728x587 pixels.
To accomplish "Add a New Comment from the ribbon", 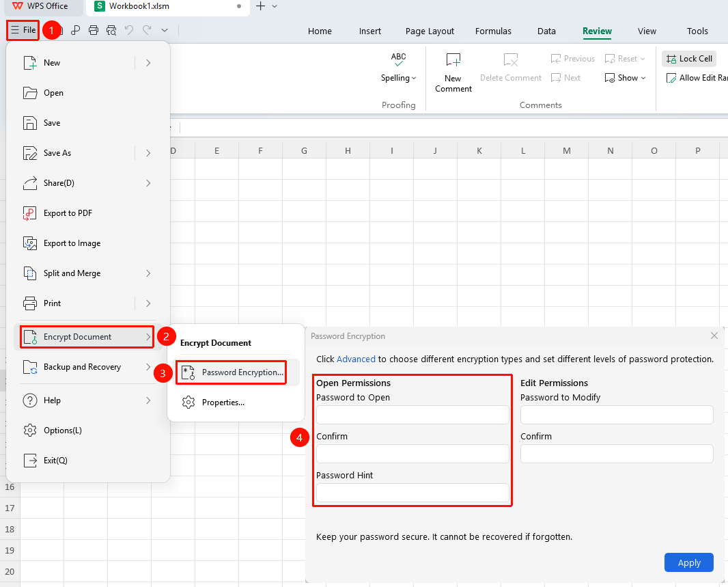I will click(x=453, y=72).
